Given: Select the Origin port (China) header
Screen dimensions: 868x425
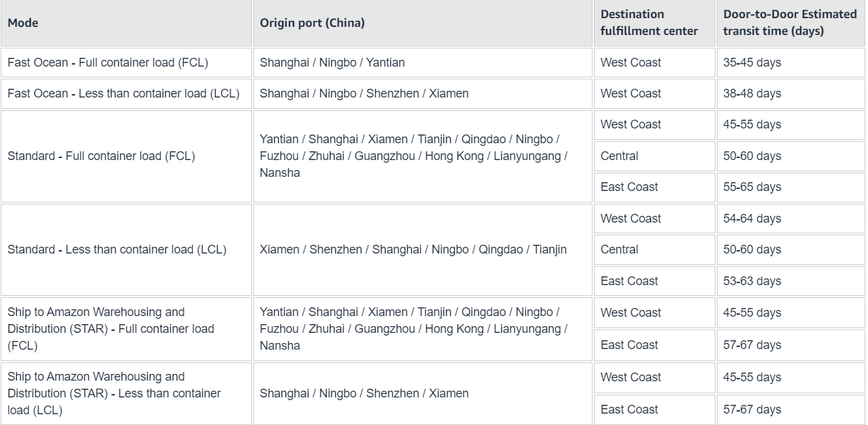Looking at the screenshot, I should click(x=312, y=23).
